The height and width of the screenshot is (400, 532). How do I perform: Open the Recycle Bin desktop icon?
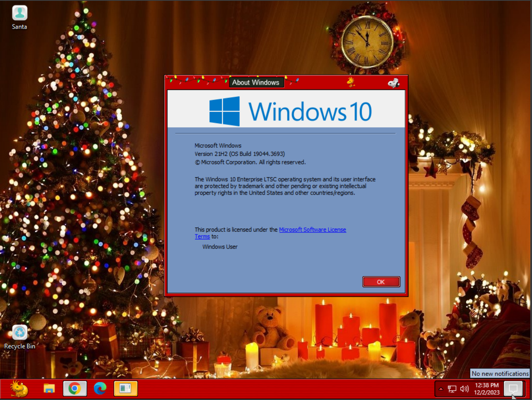coord(19,337)
